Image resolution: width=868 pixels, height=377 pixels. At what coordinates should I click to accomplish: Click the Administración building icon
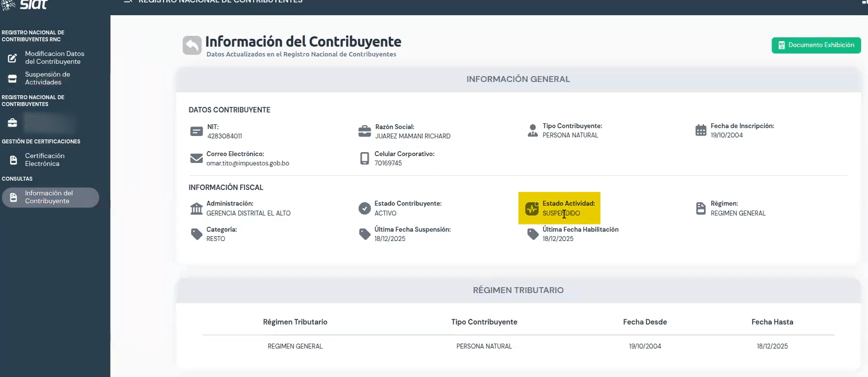(196, 209)
